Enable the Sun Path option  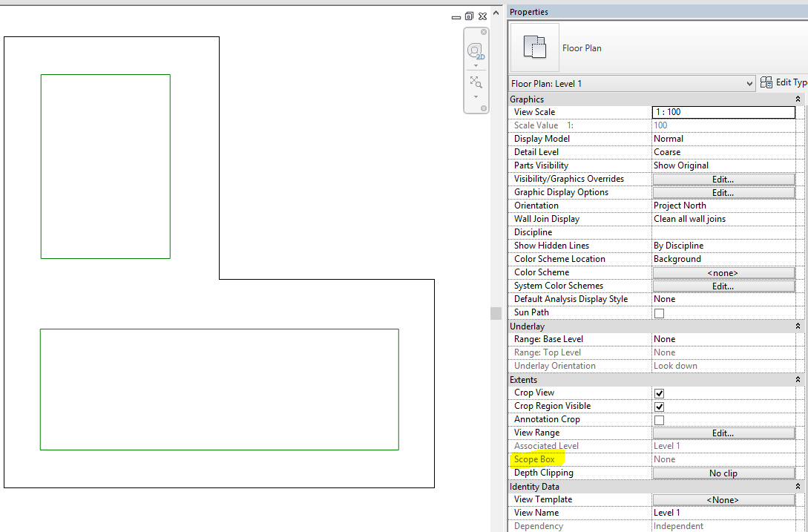coord(659,312)
